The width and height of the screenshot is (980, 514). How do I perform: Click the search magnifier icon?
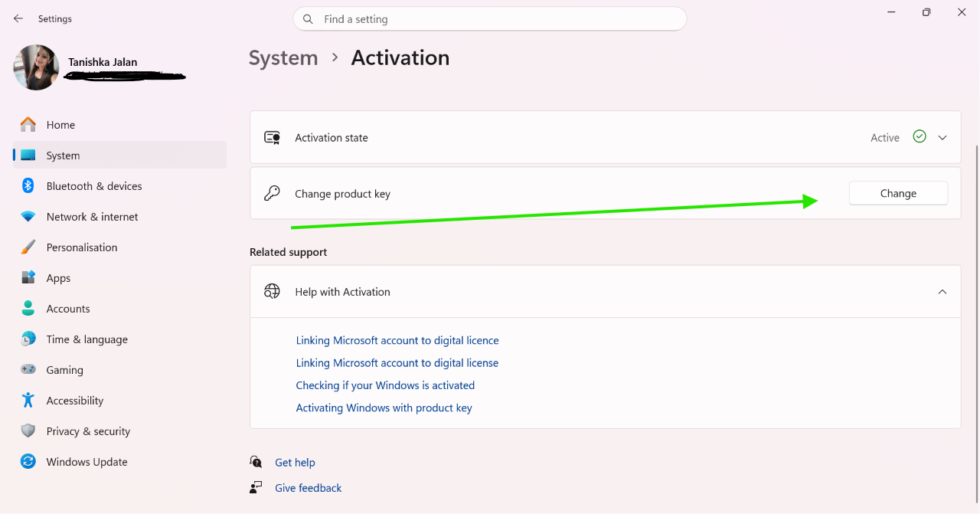[x=308, y=19]
